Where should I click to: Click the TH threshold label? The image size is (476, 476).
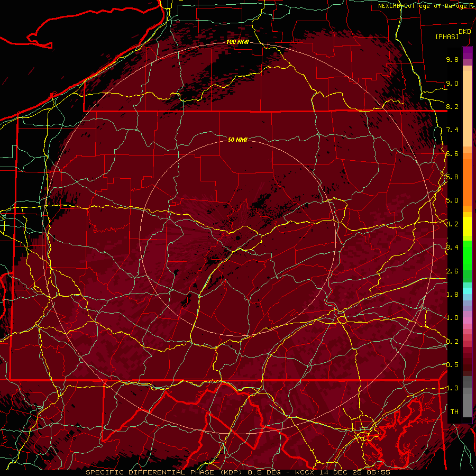point(454,412)
